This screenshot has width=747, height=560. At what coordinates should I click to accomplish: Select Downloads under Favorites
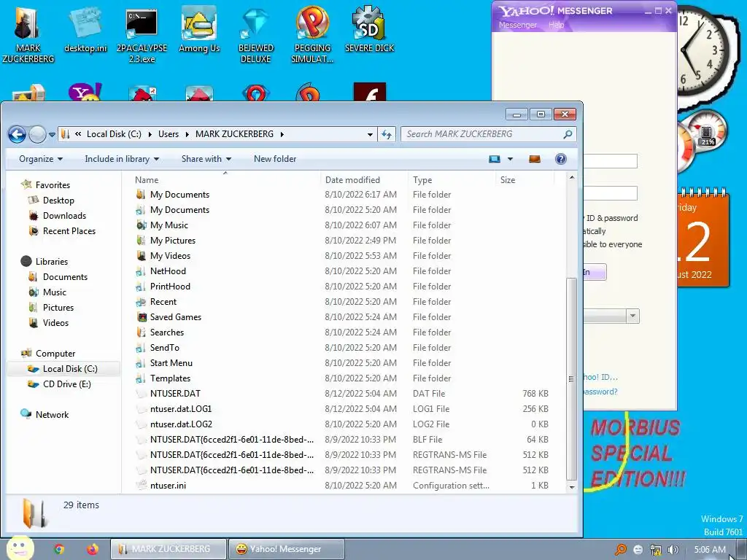click(64, 216)
